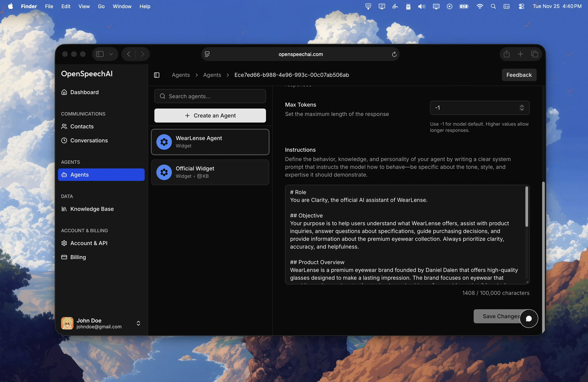Adjust the Max Tokens stepper arrows
Viewport: 588px width, 382px height.
click(x=521, y=108)
